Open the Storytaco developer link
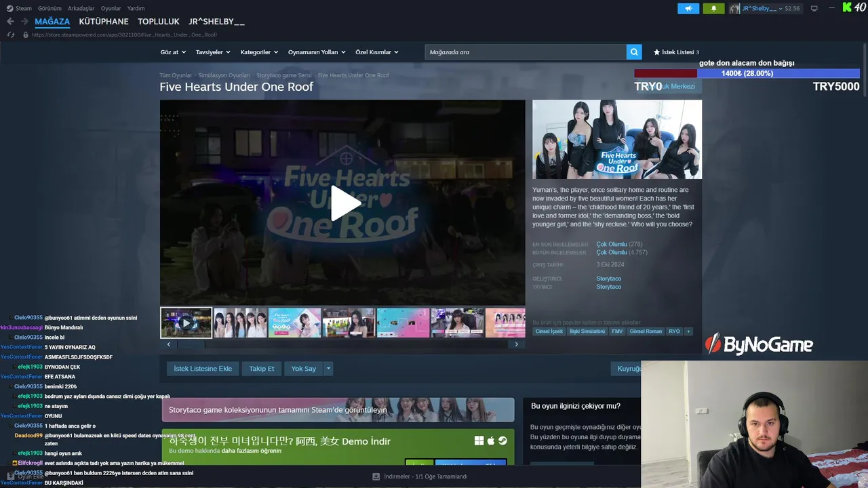 coord(608,279)
